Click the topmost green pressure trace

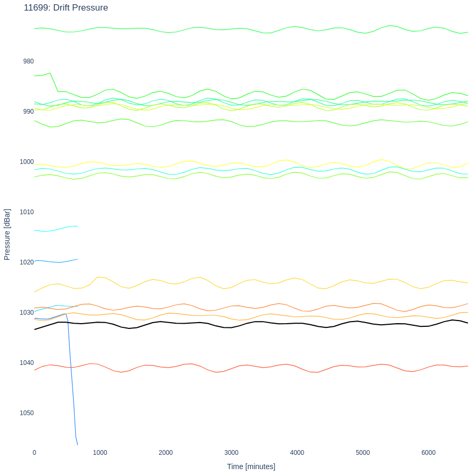264,33
